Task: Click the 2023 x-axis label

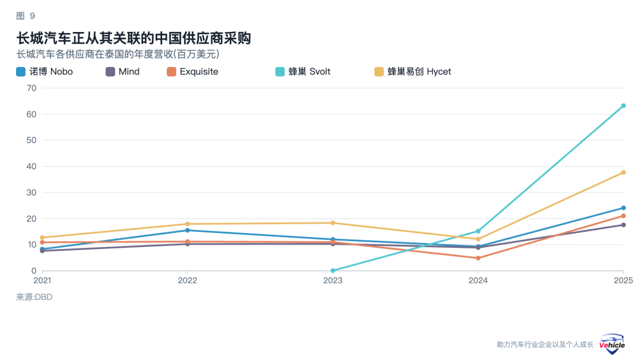Action: click(x=333, y=280)
